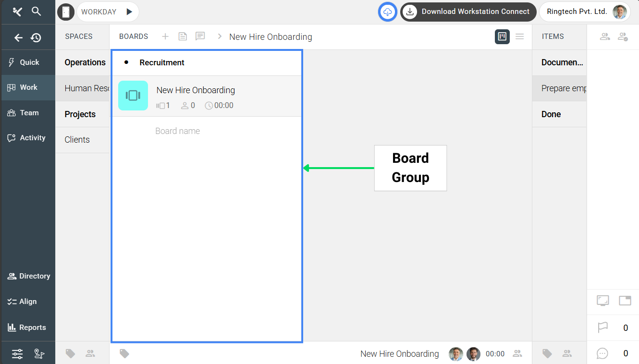Click the search magnifier icon

(36, 11)
